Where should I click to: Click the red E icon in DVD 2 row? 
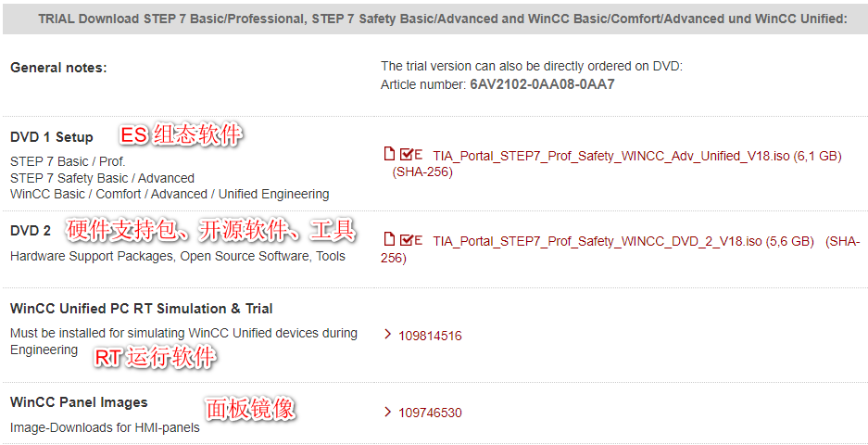pos(419,239)
